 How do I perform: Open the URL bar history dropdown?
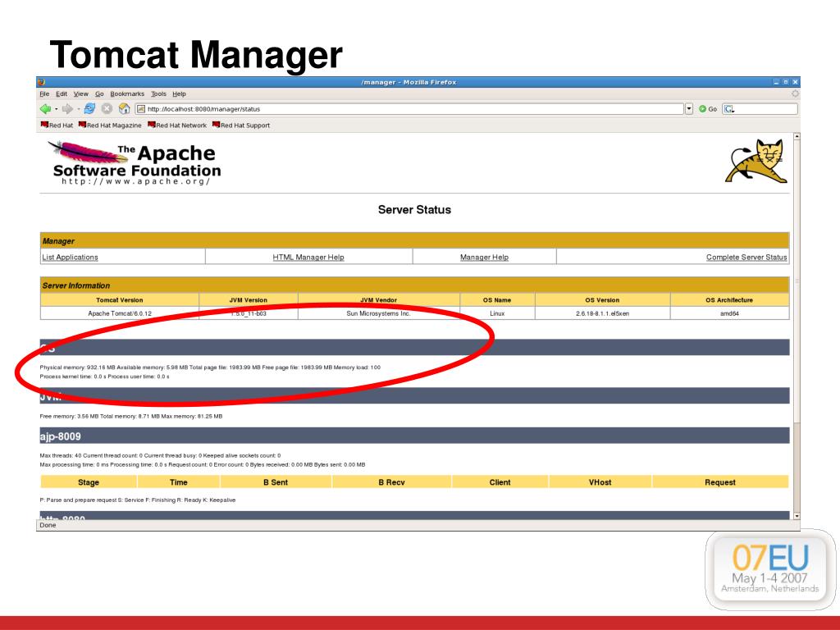[x=688, y=109]
